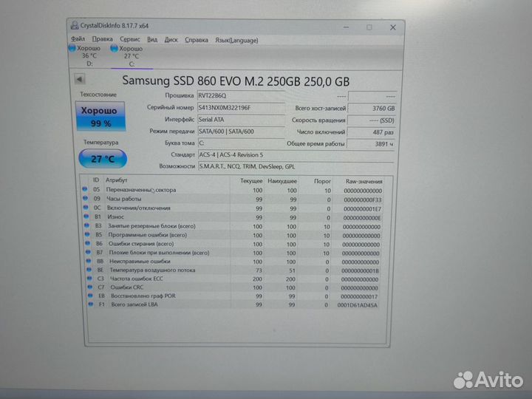532x399 pixels.
Task: Open the Вид menu
Action: 152,39
